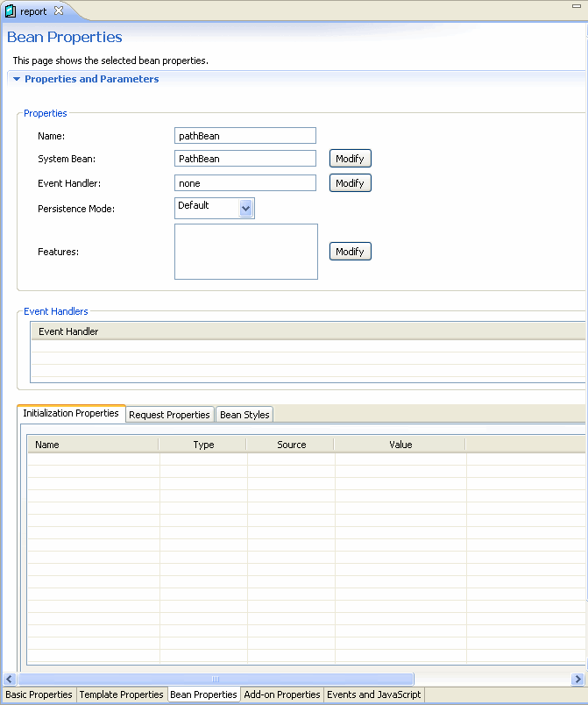Focus the System Bean field

coord(245,159)
